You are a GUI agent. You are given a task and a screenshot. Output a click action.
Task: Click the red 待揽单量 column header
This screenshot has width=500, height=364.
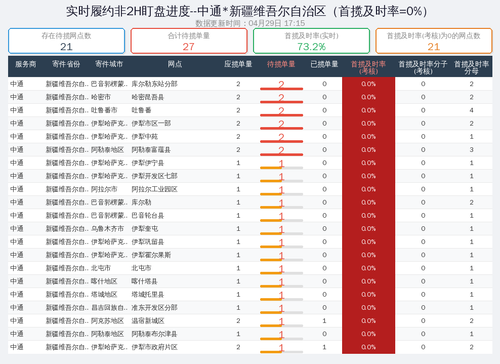coord(281,64)
